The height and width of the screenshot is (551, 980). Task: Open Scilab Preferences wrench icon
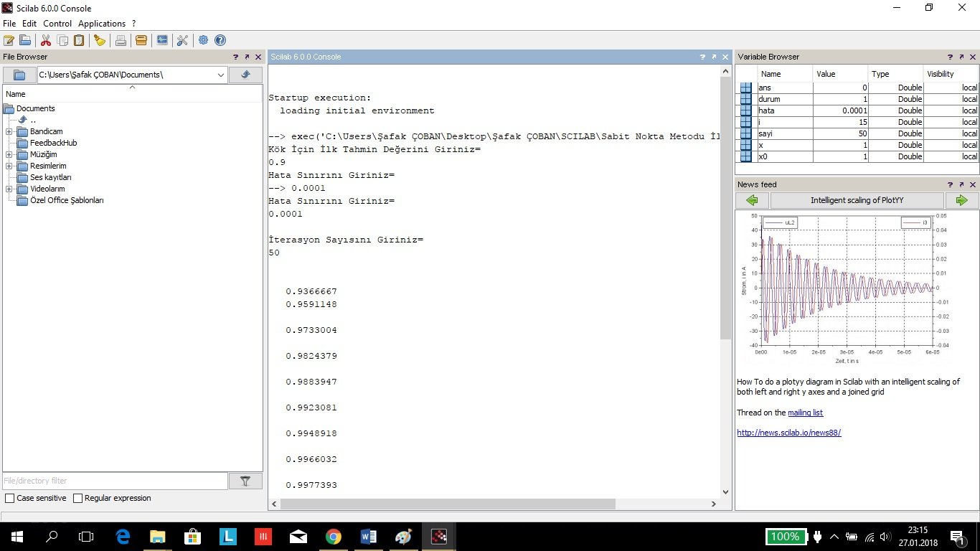[x=182, y=40]
